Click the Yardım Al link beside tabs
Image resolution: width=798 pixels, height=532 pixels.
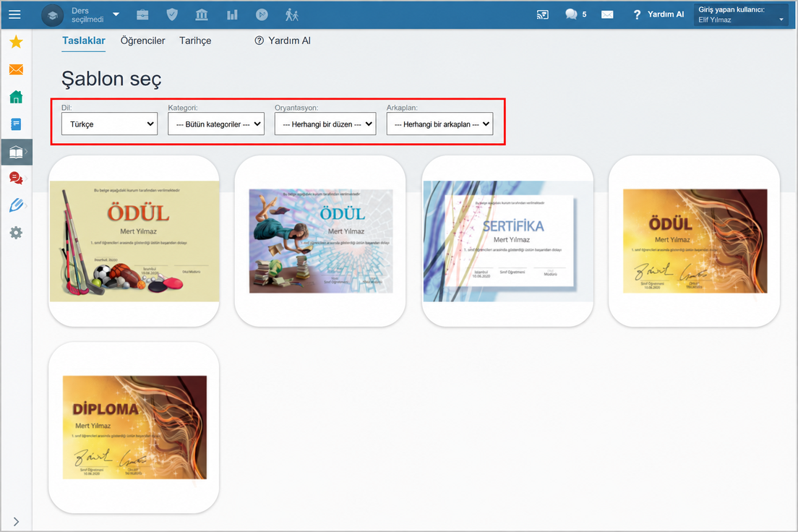[x=283, y=40]
